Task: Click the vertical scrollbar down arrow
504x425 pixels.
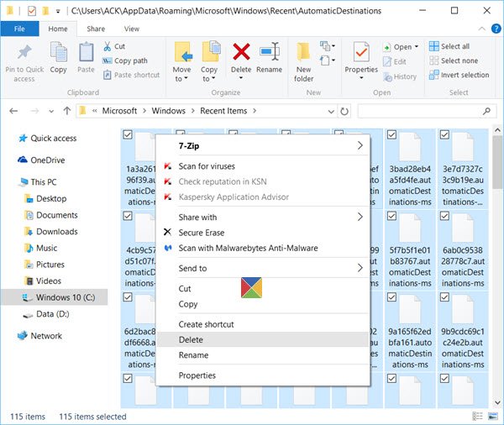Action: (x=497, y=402)
